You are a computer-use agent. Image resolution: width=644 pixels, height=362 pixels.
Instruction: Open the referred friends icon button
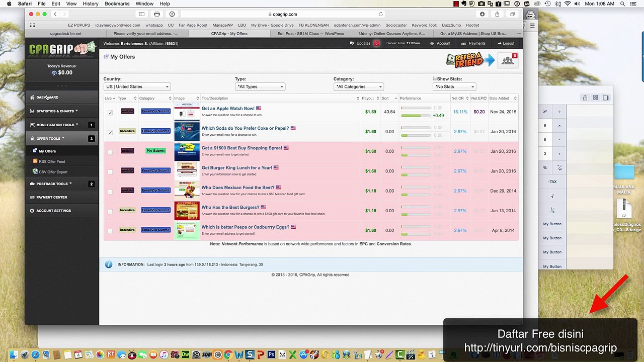tap(508, 61)
